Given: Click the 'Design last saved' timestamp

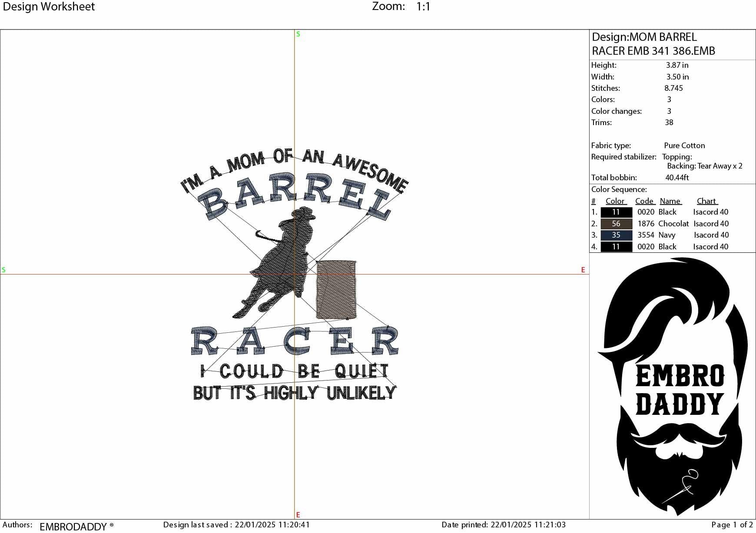Looking at the screenshot, I should point(236,525).
